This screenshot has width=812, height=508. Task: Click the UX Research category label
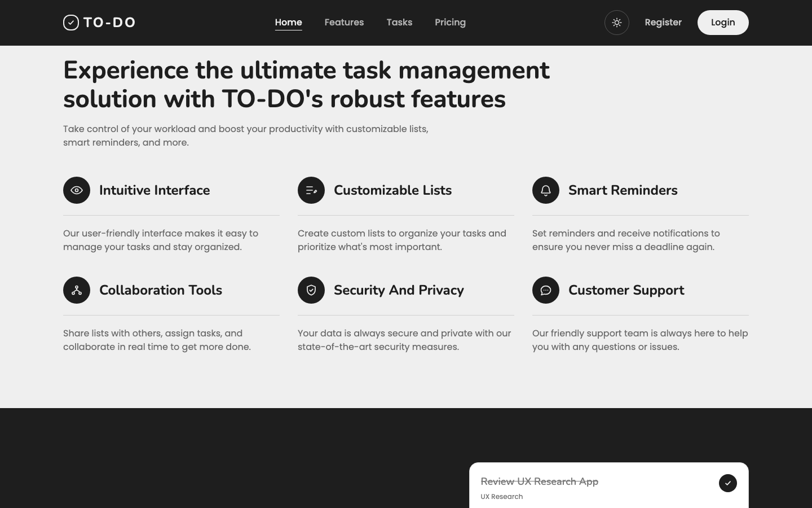click(x=502, y=497)
